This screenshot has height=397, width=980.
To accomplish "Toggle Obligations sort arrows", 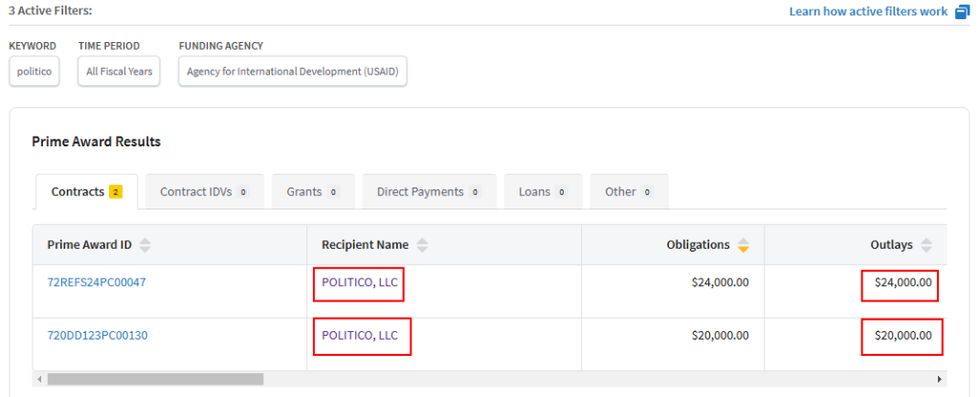I will [743, 245].
